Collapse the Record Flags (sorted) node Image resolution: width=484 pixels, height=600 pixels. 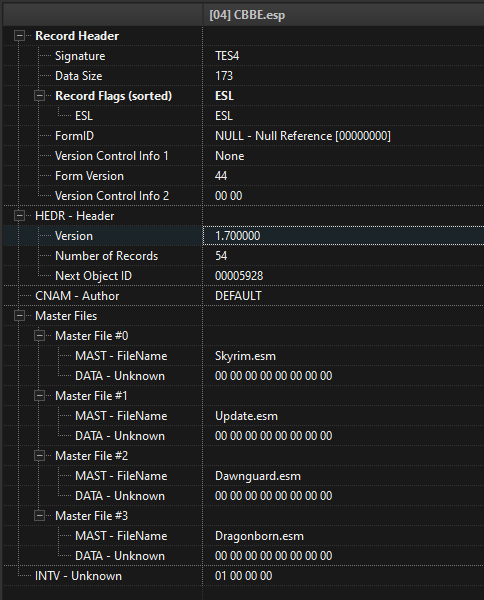[x=39, y=96]
